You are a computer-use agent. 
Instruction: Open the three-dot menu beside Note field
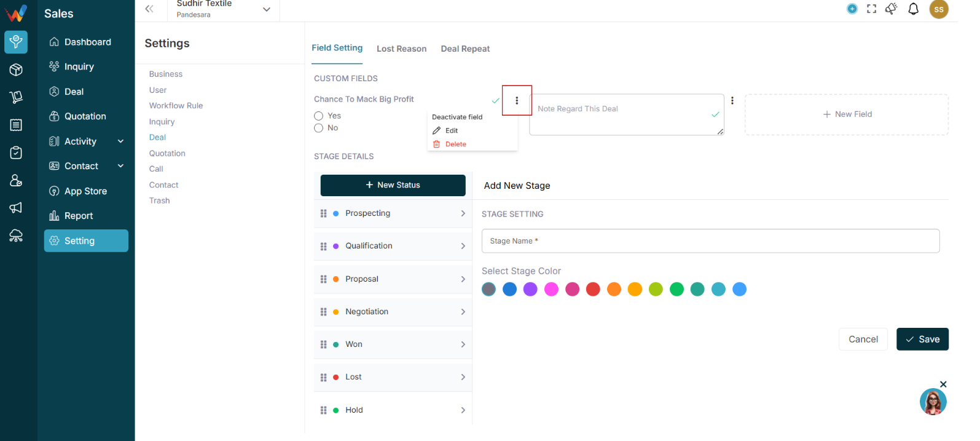(732, 100)
